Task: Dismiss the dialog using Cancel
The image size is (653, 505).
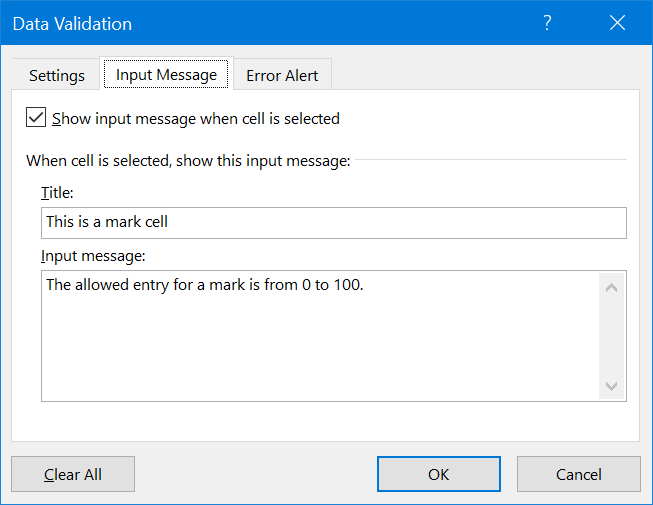Action: pos(578,474)
